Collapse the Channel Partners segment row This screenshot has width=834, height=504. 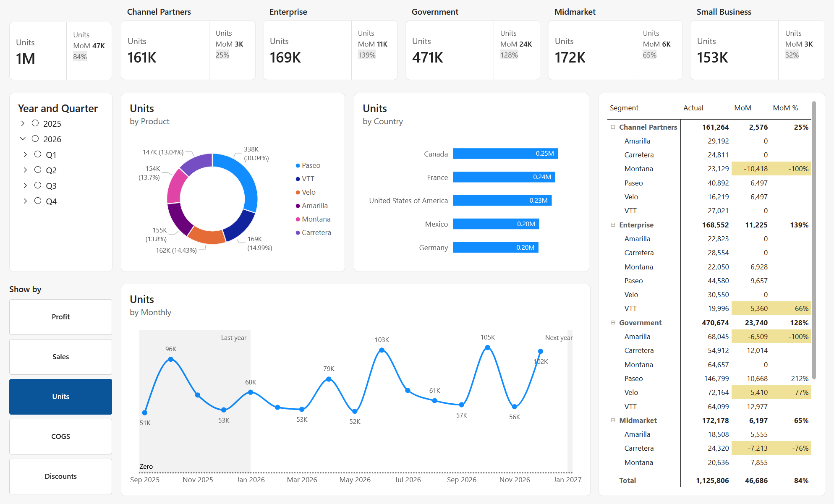click(x=613, y=127)
